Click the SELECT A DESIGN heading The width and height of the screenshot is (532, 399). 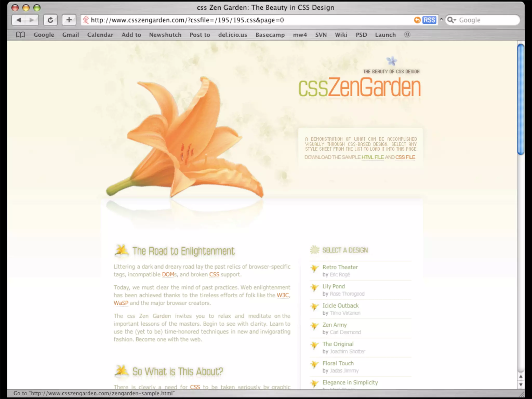[x=345, y=250]
